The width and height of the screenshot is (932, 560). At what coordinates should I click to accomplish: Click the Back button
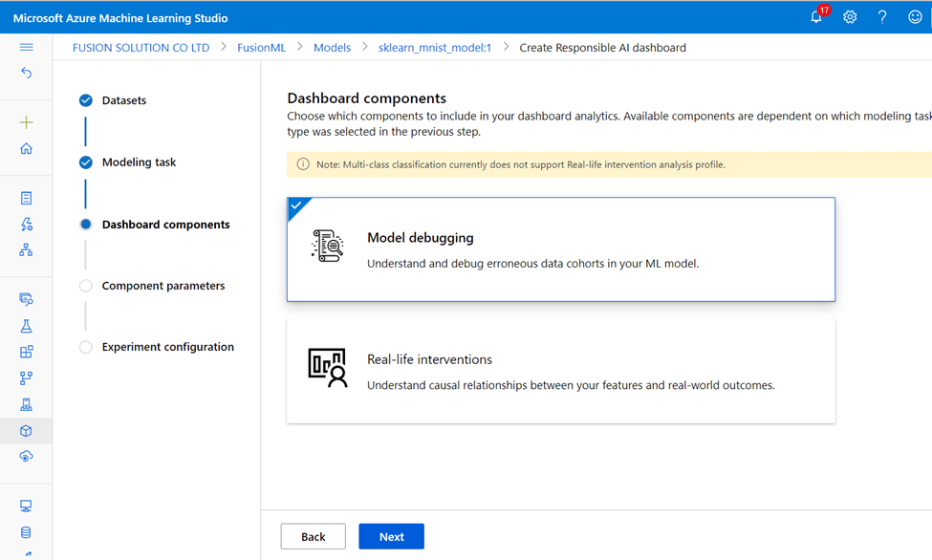point(314,537)
